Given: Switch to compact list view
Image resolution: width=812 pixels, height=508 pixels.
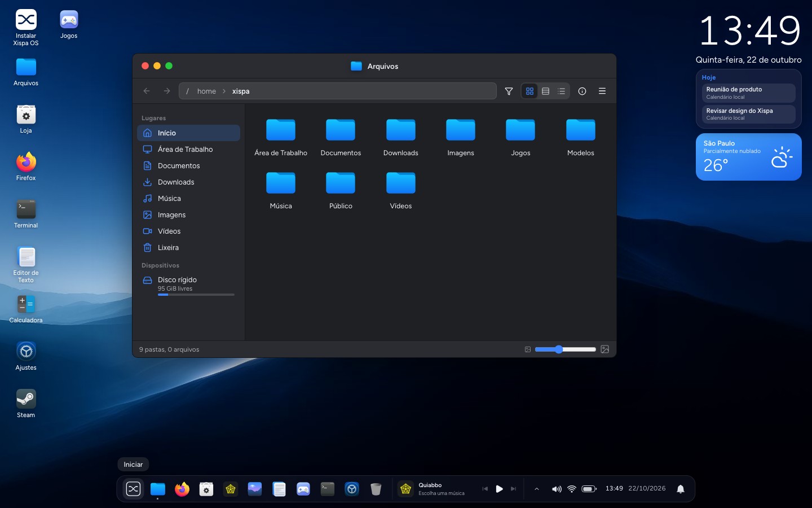Looking at the screenshot, I should pos(545,91).
